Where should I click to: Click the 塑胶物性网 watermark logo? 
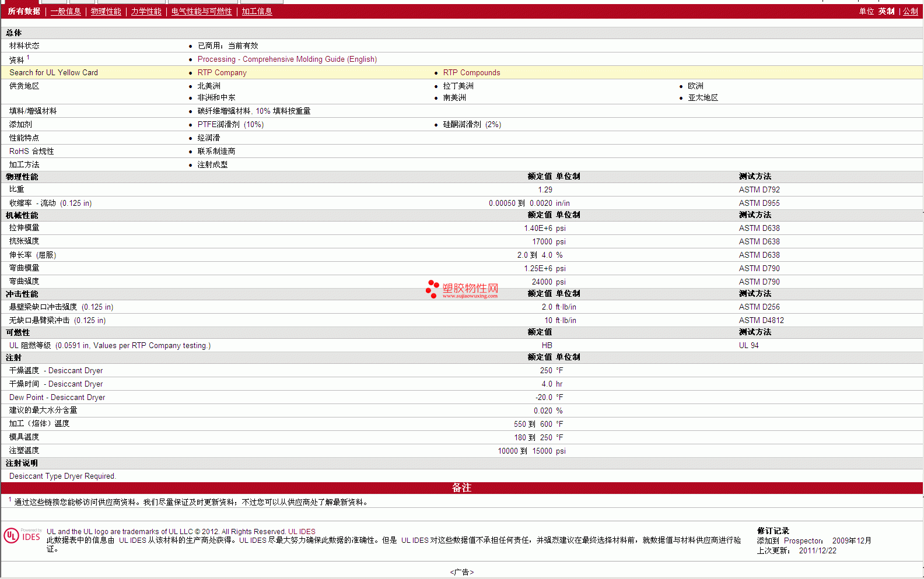click(x=462, y=289)
